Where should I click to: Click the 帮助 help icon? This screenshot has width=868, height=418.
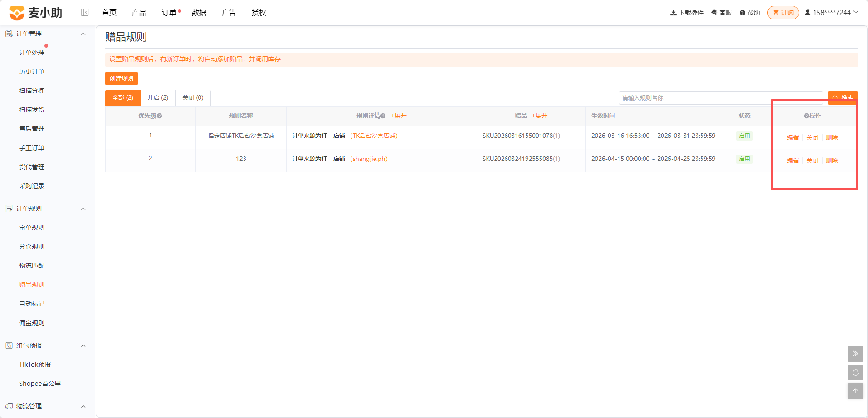tap(742, 13)
